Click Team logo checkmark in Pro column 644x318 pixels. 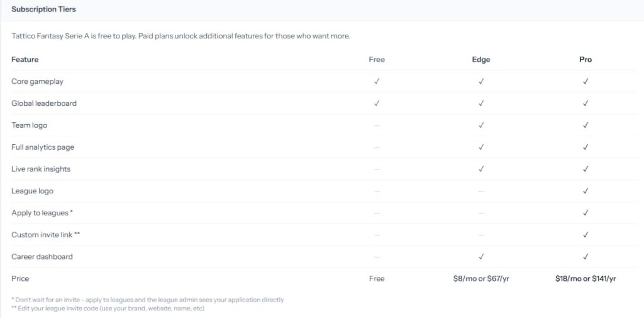tap(586, 125)
